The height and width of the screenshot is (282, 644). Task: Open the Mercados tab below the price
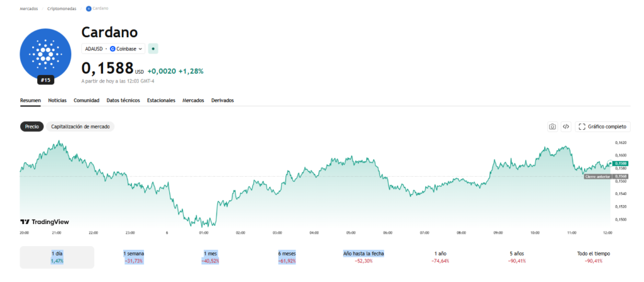(x=193, y=100)
